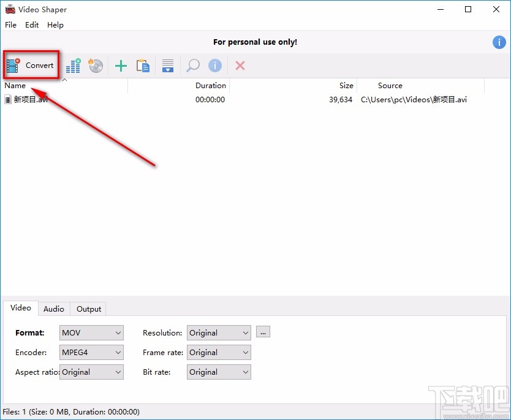Click the 00:00:00 duration cell

click(x=210, y=100)
